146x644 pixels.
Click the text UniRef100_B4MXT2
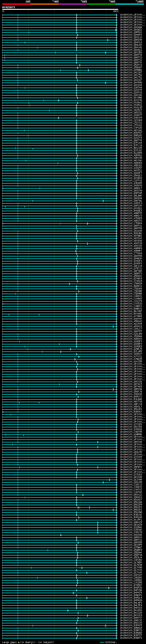[131, 397]
